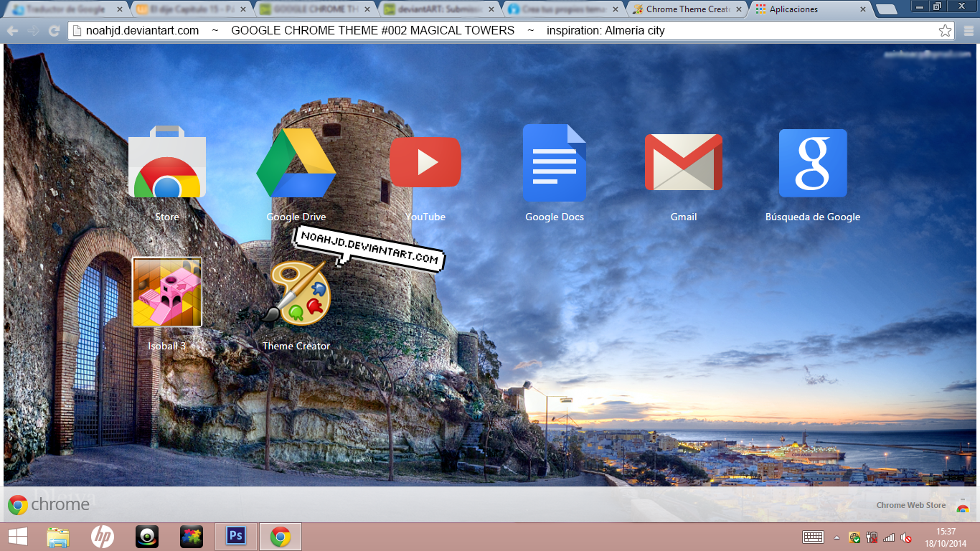Image resolution: width=980 pixels, height=551 pixels.
Task: Click the YouTube label text
Action: (x=425, y=217)
